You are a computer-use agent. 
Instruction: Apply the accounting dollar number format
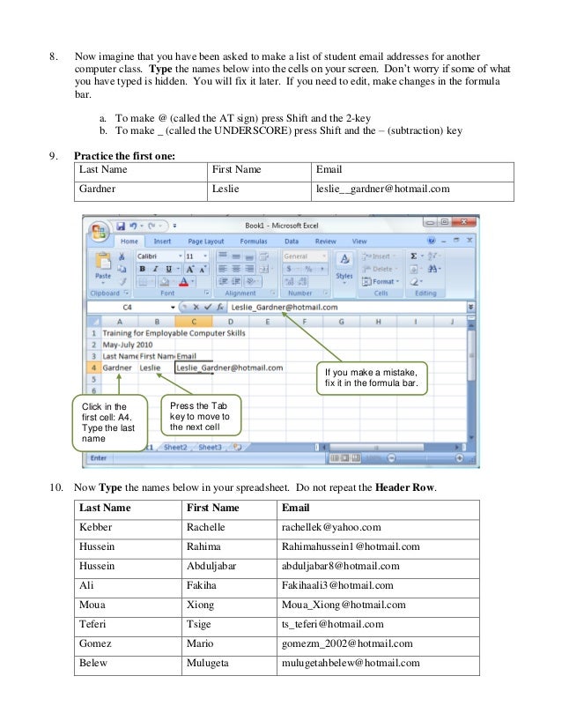coord(289,269)
